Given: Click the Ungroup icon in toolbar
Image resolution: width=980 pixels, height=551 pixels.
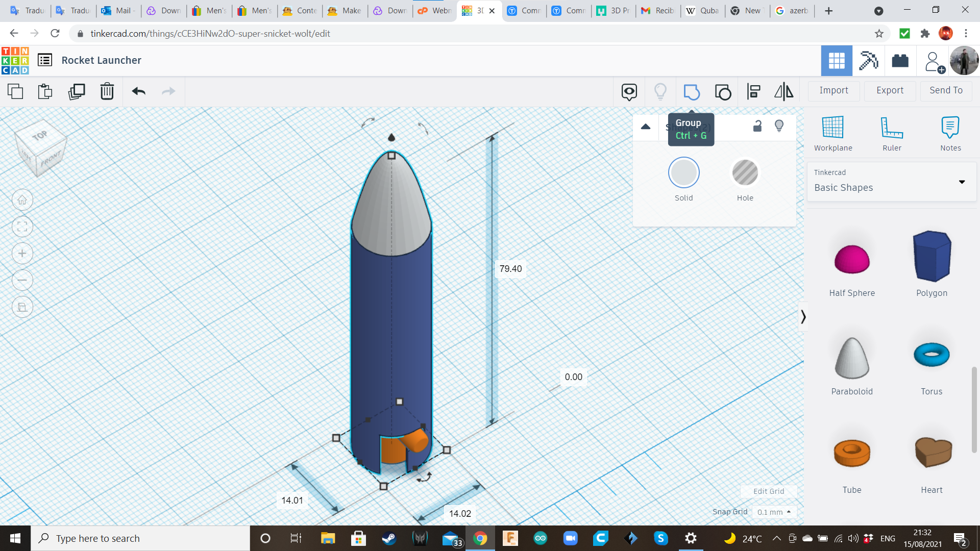Looking at the screenshot, I should (x=723, y=92).
